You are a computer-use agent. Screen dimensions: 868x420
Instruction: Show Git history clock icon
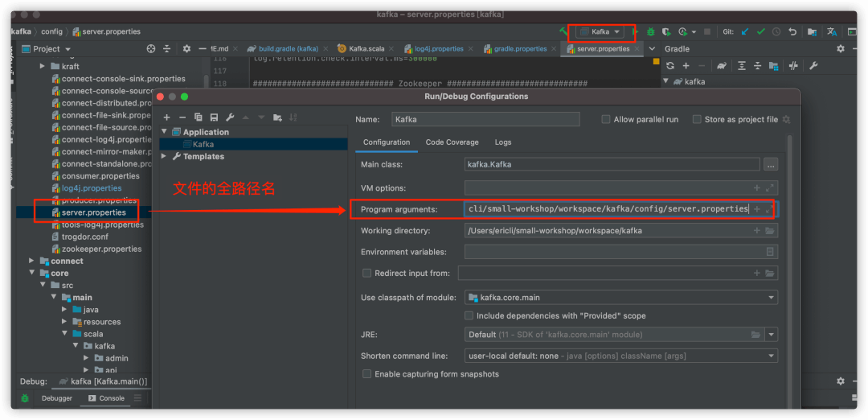776,32
